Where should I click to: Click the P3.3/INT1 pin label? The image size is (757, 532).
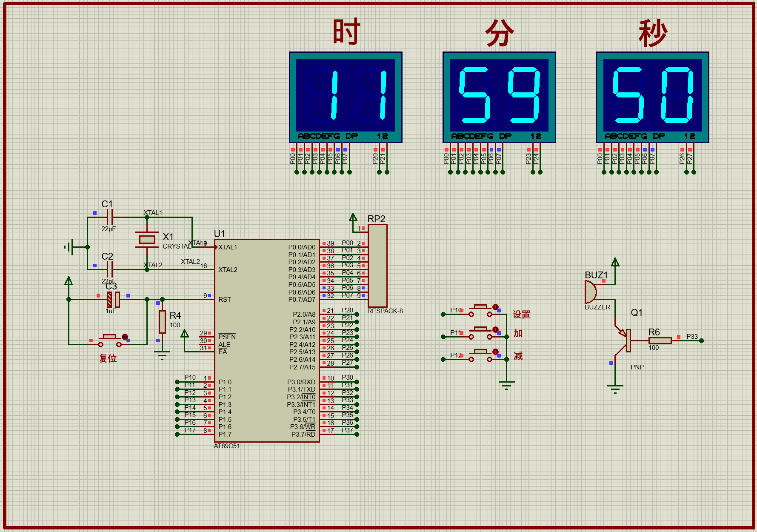coord(301,405)
